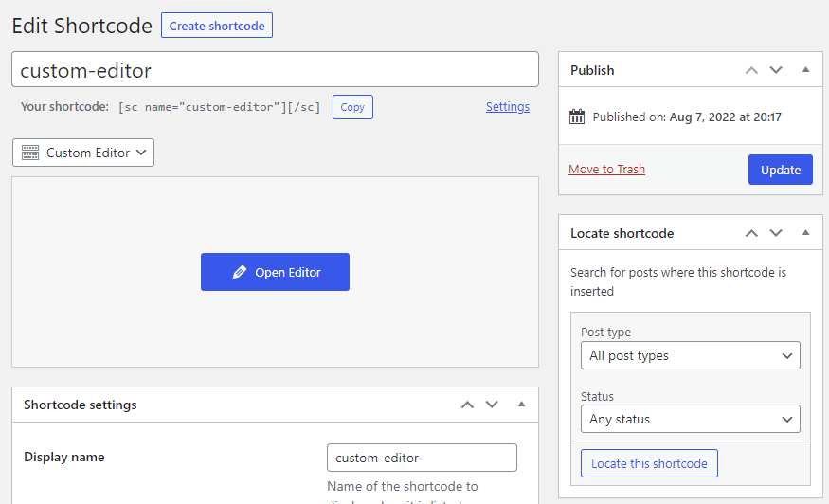Click the Locate shortcode panel heading
This screenshot has height=504, width=829.
tap(622, 233)
